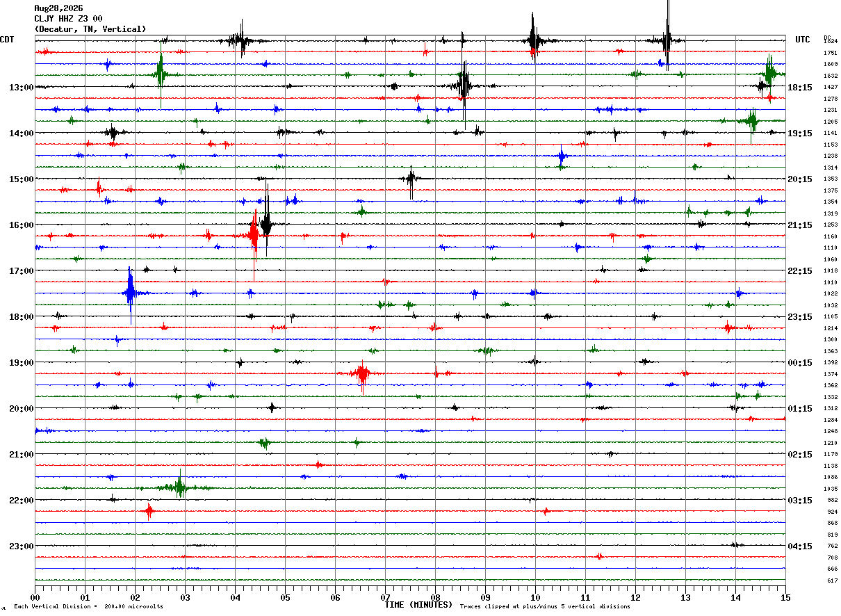
Task: Click the TIME (MINUTES) axis title
Action: [419, 605]
